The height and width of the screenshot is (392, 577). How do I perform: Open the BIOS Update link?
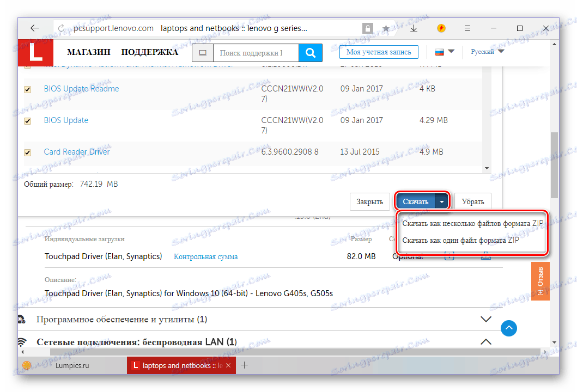tap(66, 120)
